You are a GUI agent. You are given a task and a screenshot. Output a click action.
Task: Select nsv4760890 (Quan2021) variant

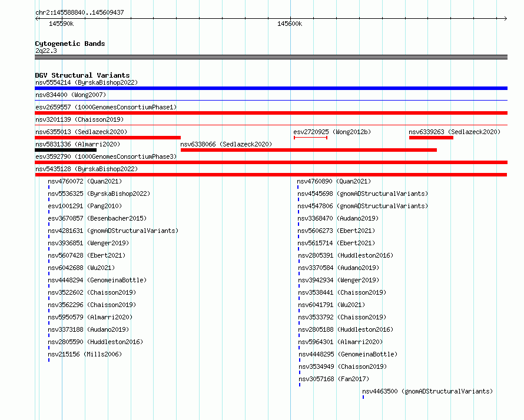point(334,181)
